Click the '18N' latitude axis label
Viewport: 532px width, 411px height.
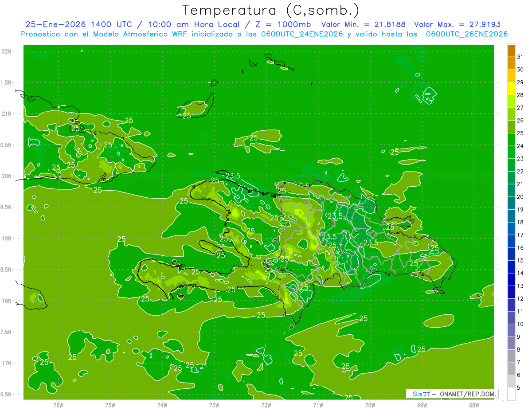pyautogui.click(x=7, y=301)
